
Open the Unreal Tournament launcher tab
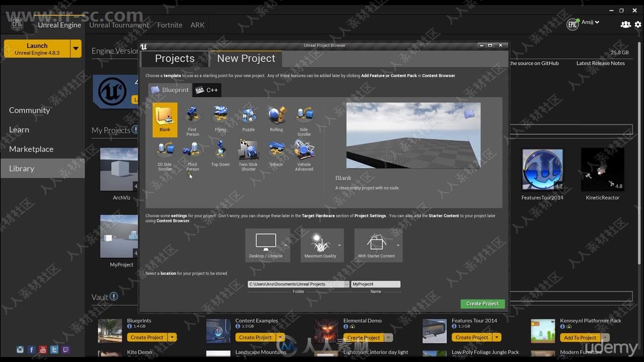tap(119, 25)
